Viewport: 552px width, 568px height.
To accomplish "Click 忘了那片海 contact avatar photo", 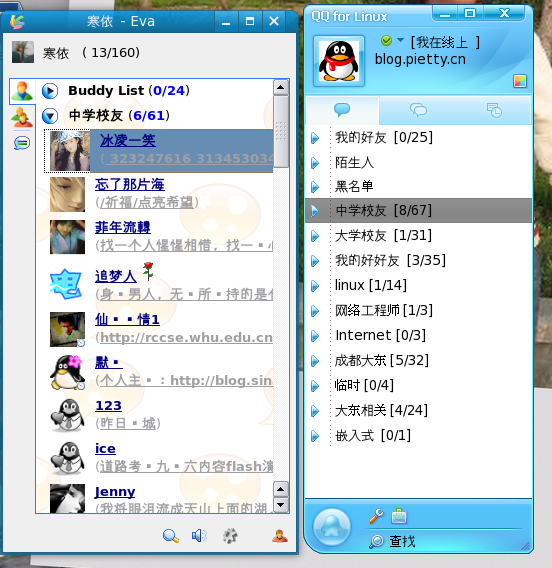I will point(67,195).
